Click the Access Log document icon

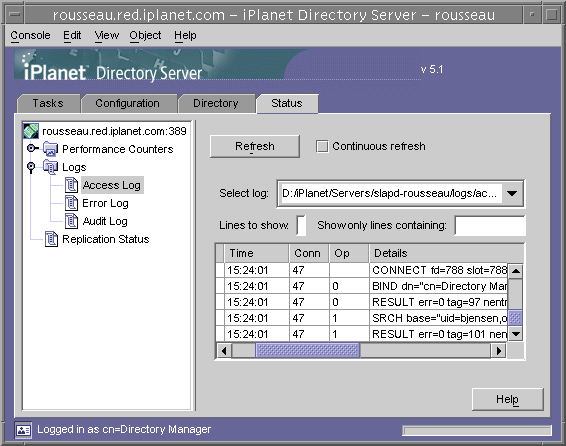71,185
